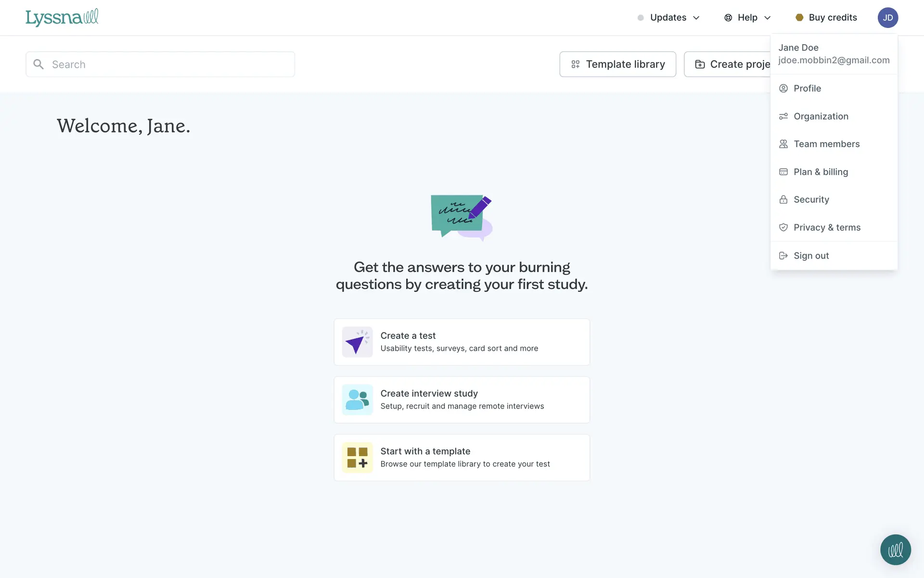This screenshot has width=924, height=578.
Task: Select Sign out
Action: pos(811,256)
